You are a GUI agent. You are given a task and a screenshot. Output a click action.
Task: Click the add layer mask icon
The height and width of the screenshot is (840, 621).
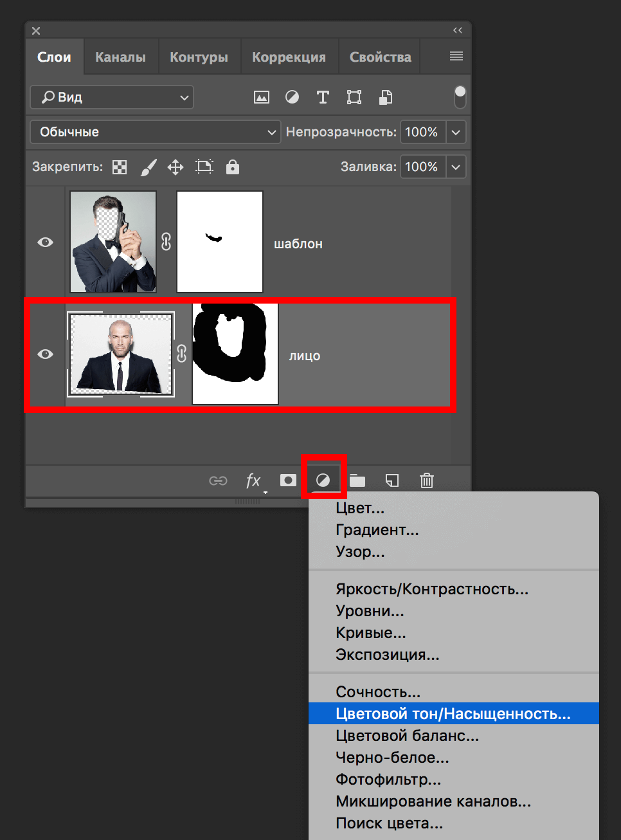[288, 480]
